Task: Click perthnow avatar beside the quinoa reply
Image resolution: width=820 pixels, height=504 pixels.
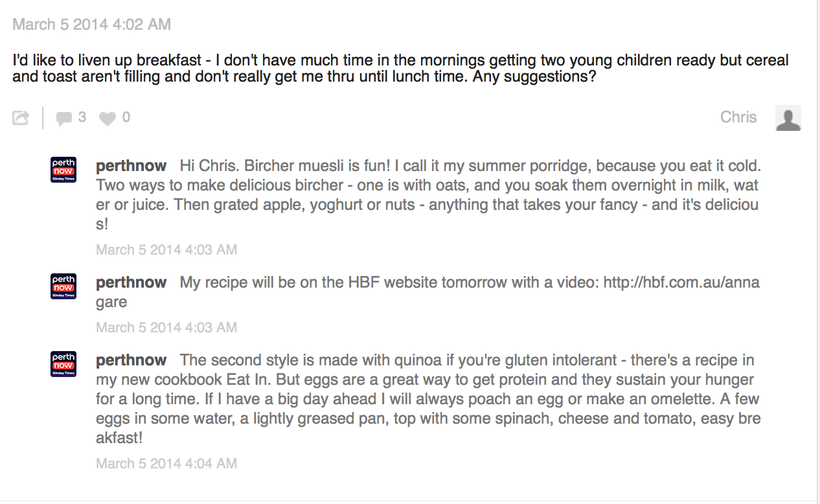Action: click(63, 364)
